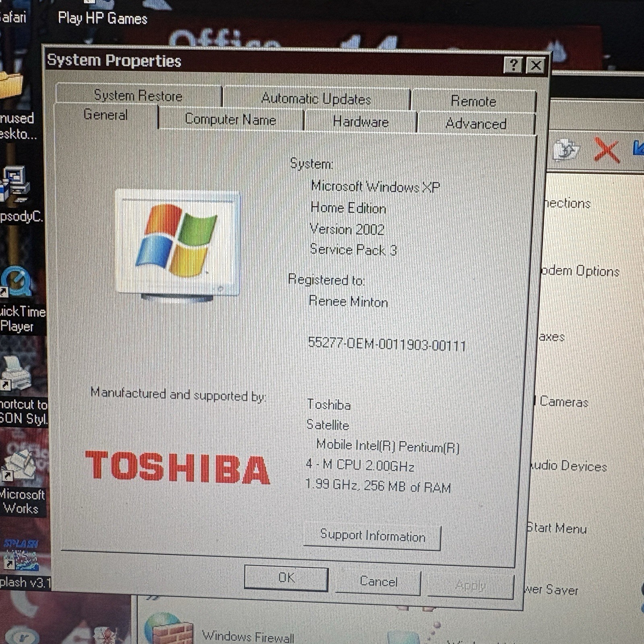This screenshot has width=644, height=644.
Task: Click the help question mark button
Action: click(513, 65)
